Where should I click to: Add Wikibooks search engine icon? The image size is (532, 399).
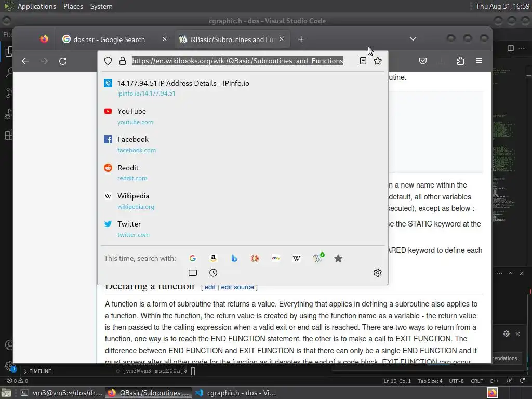318,258
